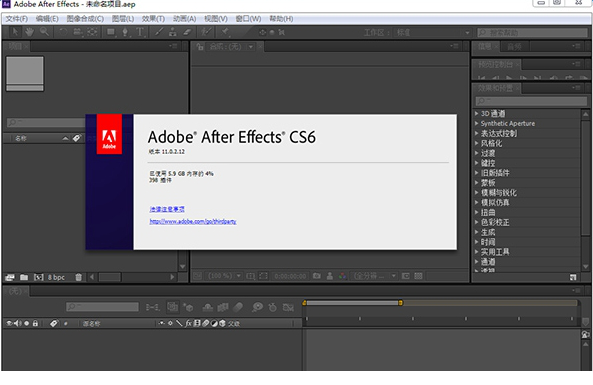Open the 帮助(H) menu
The width and height of the screenshot is (593, 385).
[281, 19]
